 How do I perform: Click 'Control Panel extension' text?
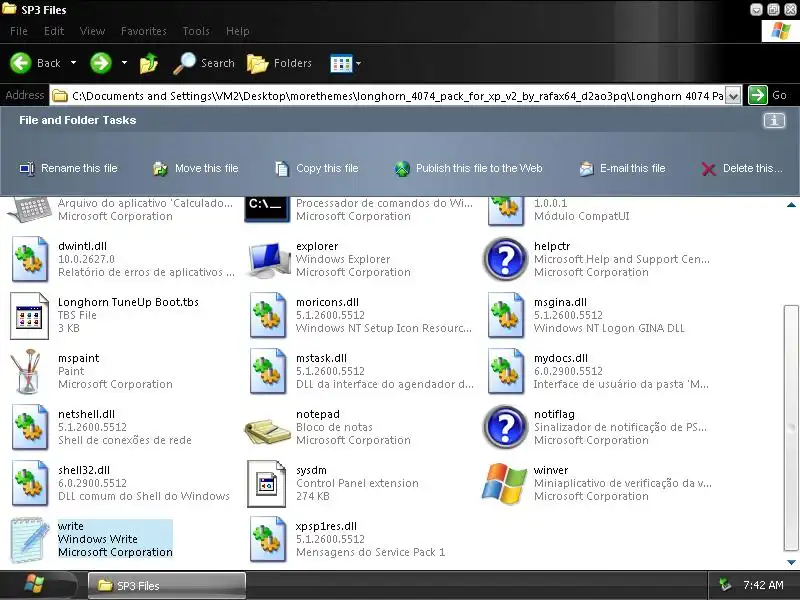pyautogui.click(x=357, y=483)
